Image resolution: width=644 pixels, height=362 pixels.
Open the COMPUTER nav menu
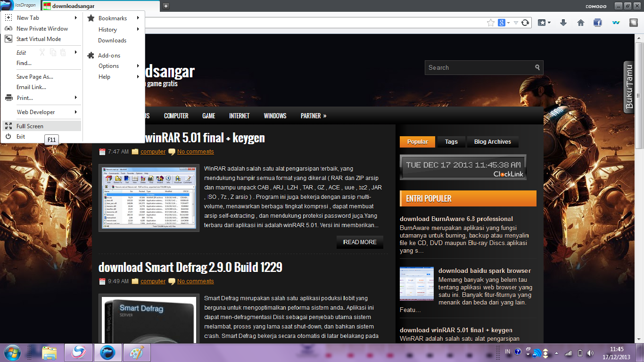176,115
